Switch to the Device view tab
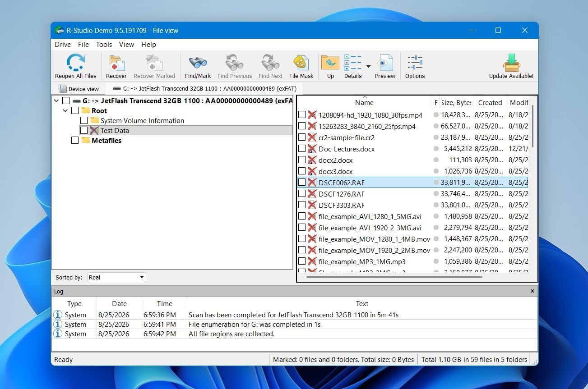 79,89
